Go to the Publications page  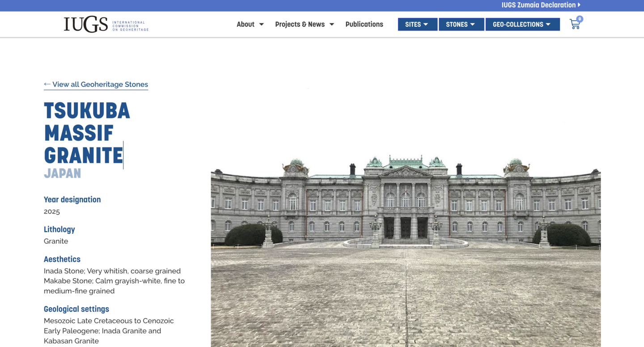[x=364, y=25]
